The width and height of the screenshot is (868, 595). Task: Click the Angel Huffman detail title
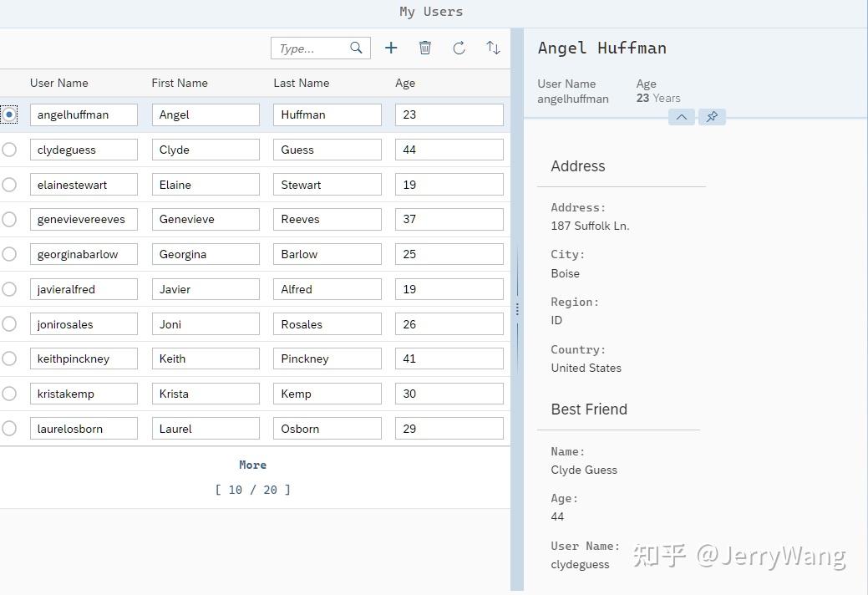coord(602,48)
